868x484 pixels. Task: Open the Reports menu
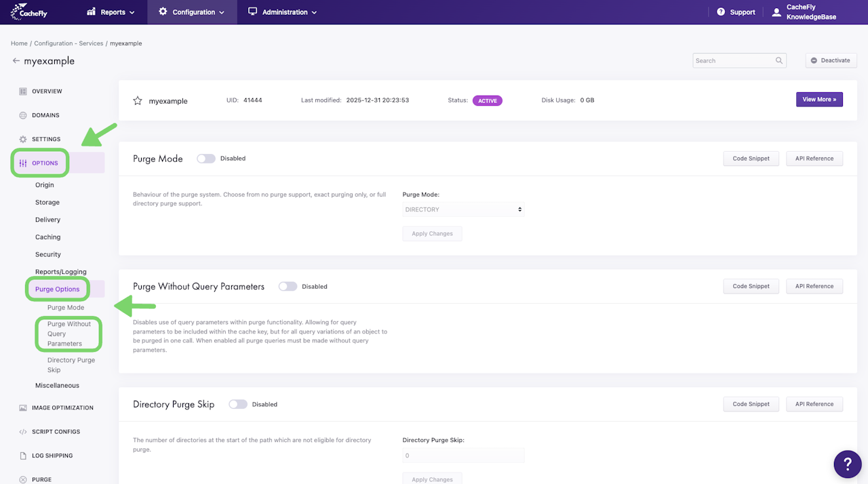111,12
